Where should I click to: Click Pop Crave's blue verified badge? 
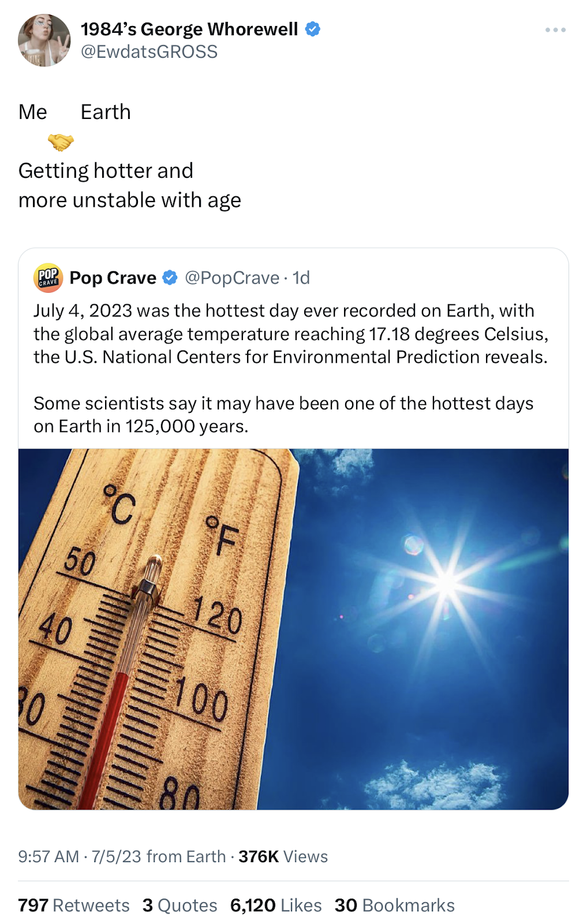pyautogui.click(x=170, y=278)
